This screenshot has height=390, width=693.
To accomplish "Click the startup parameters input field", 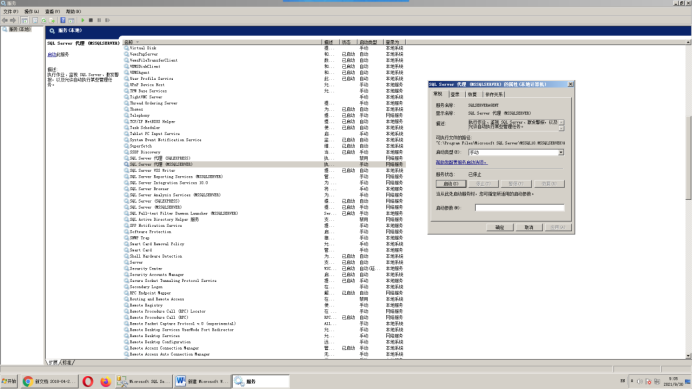I will click(x=520, y=207).
